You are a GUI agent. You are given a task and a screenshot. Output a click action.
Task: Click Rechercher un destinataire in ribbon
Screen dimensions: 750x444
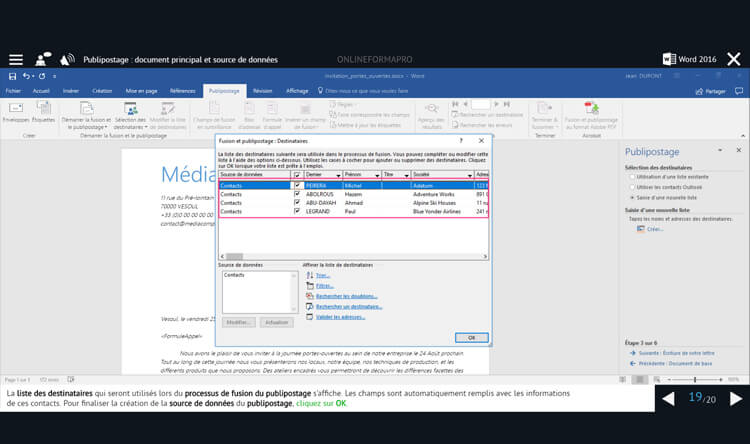coord(487,115)
